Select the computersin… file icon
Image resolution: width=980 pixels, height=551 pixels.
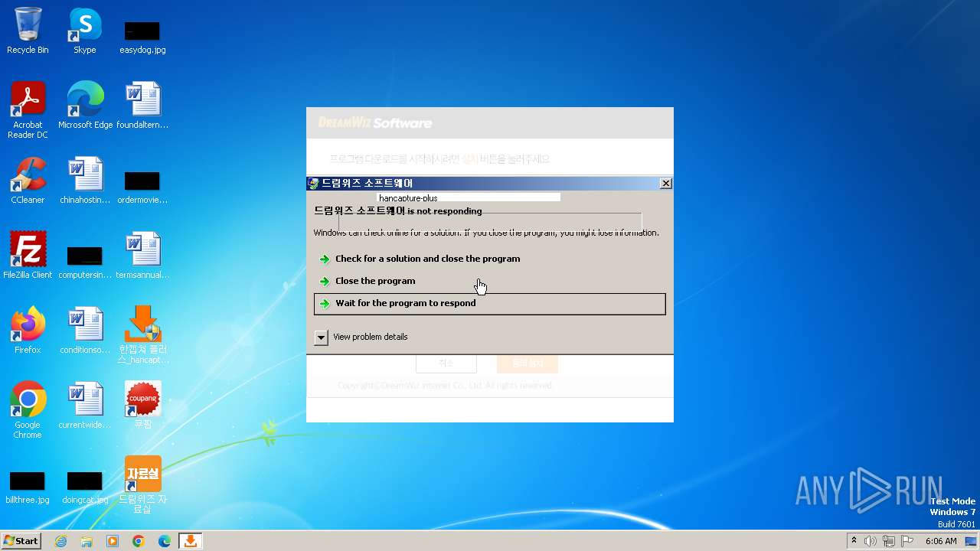coord(85,261)
